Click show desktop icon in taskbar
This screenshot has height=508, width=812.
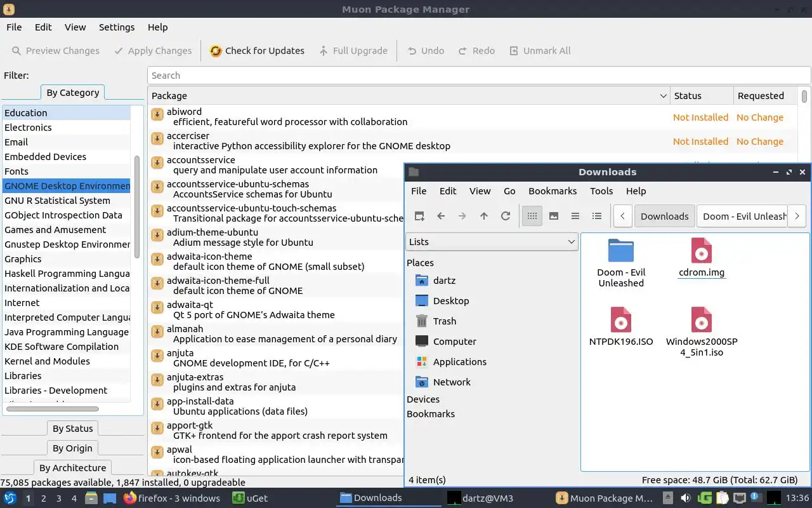tap(109, 498)
